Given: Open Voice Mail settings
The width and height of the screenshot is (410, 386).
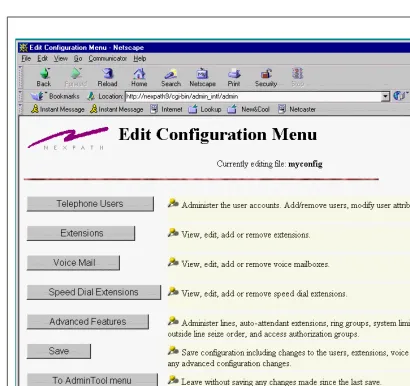Looking at the screenshot, I should [x=73, y=263].
